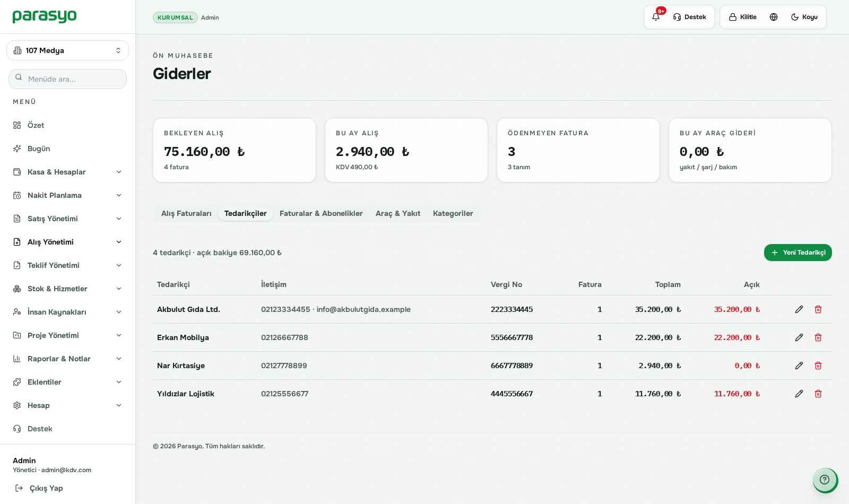
Task: Click the Ödenmeyen Fatura summary card
Action: tap(578, 150)
